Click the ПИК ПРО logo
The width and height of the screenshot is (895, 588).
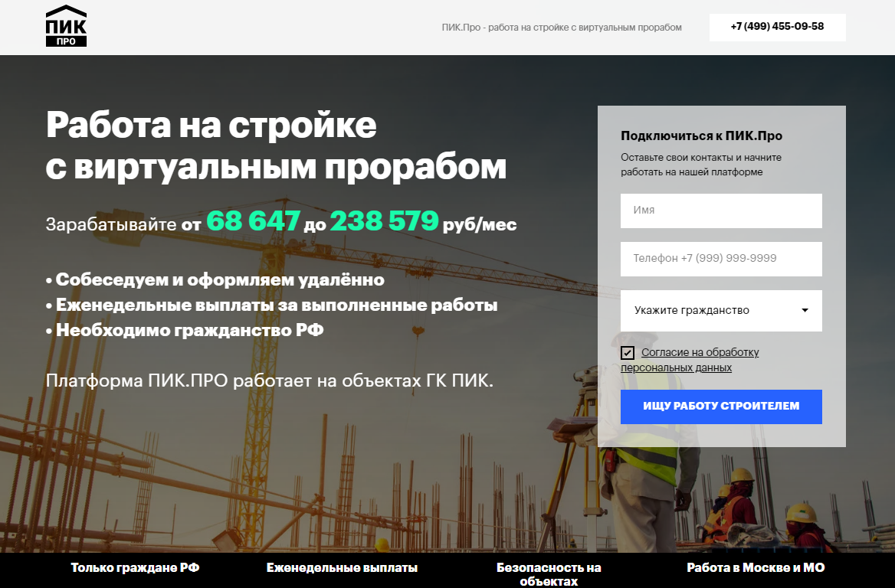(x=66, y=26)
